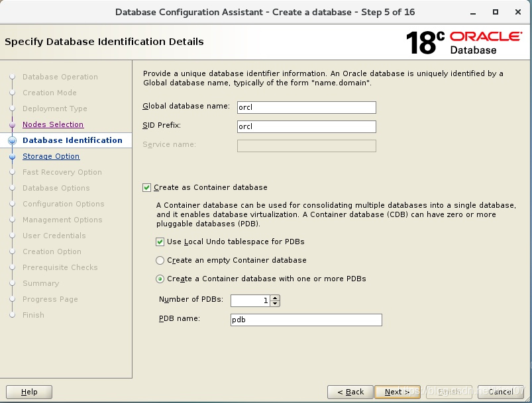
Task: Select Database Identification in the step list
Action: [72, 140]
